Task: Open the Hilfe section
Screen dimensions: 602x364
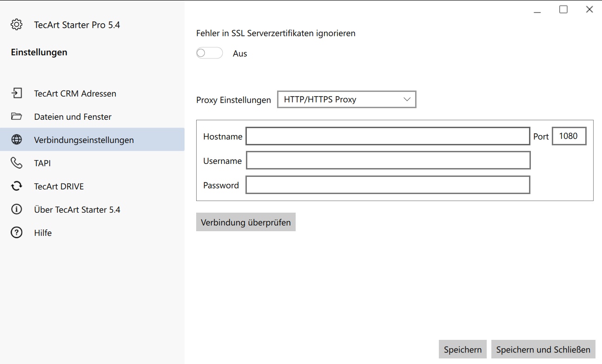Action: (92, 233)
